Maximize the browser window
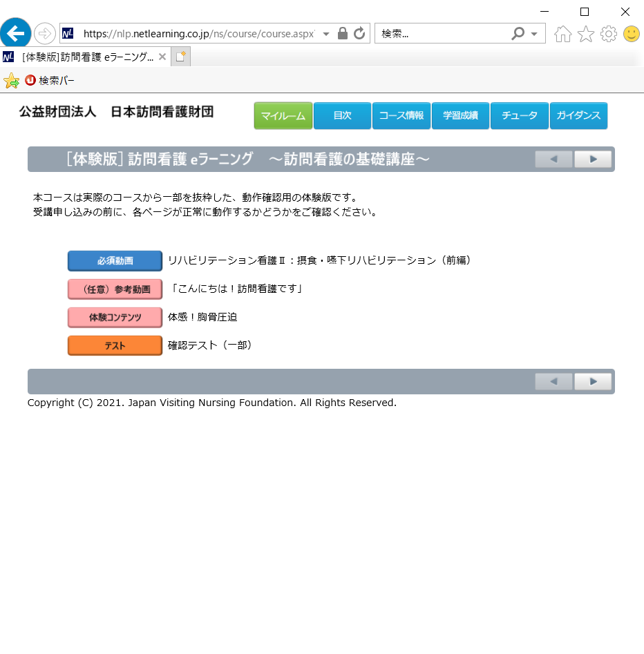The width and height of the screenshot is (644, 654). [585, 12]
